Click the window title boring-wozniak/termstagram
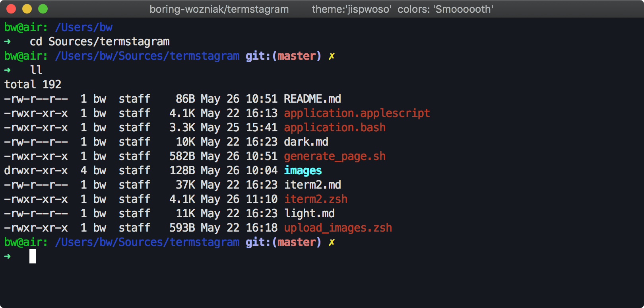The width and height of the screenshot is (644, 308). click(x=219, y=9)
